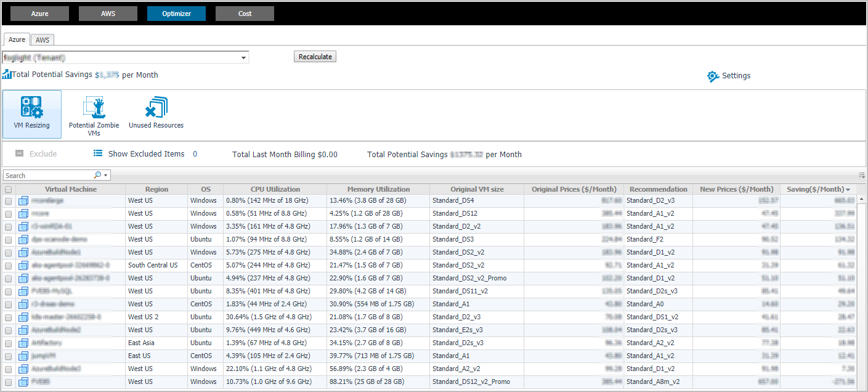Open Potential Zombie VMs view

[x=94, y=107]
